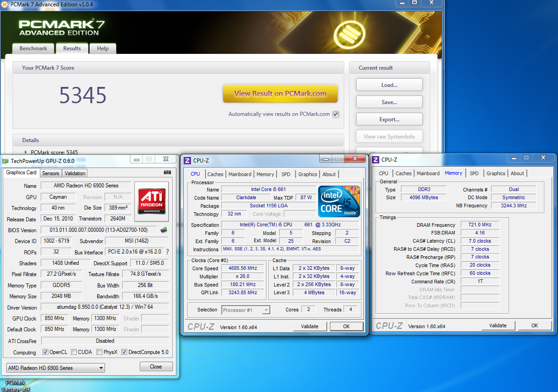Toggle PhysX checkbox in GPU-Z
The height and width of the screenshot is (392, 558).
(99, 352)
